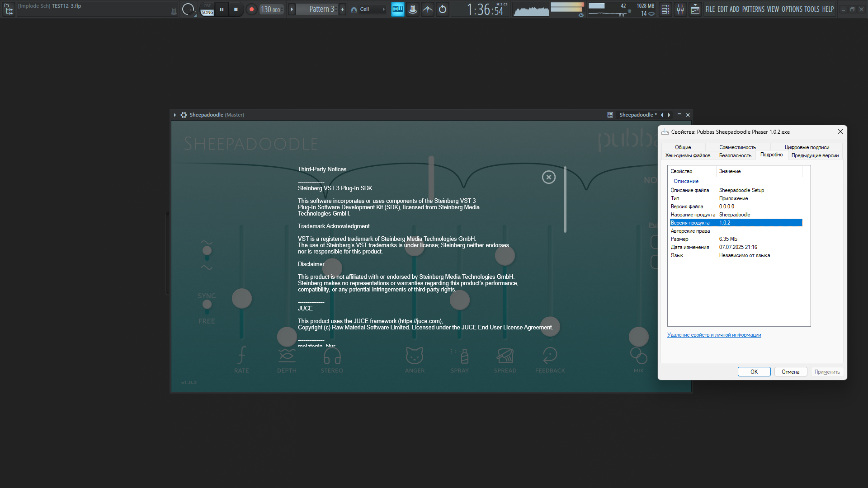Open the TOOLS menu
Screen dimensions: 868x488
(812, 9)
